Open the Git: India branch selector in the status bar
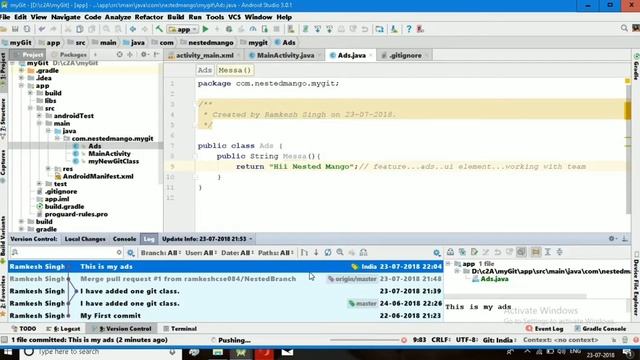Screen dimensions: 640x360 pyautogui.click(x=499, y=340)
